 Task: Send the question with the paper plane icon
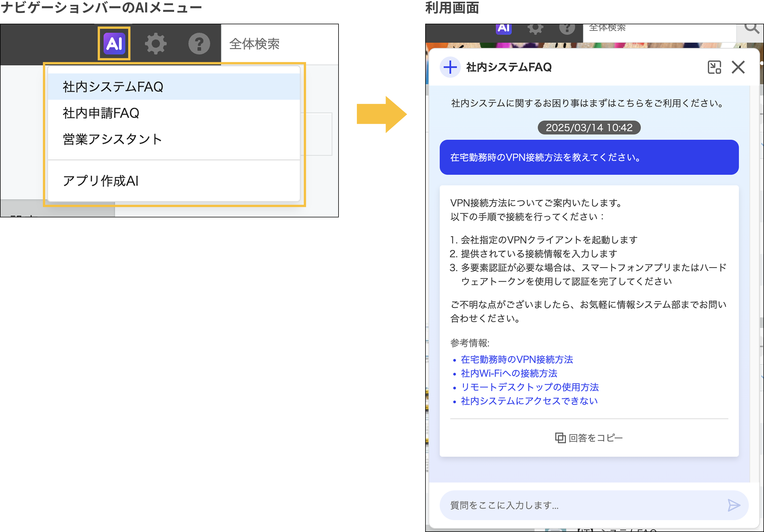(734, 505)
